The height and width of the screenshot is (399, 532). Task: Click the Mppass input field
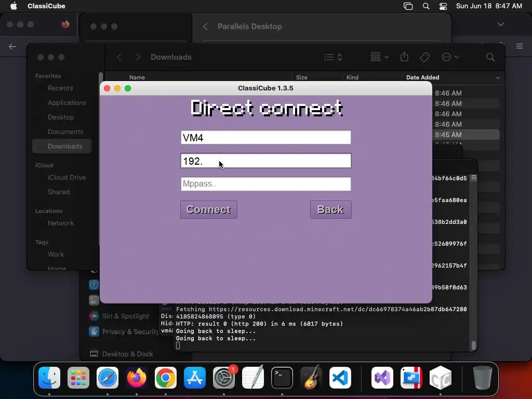click(266, 184)
